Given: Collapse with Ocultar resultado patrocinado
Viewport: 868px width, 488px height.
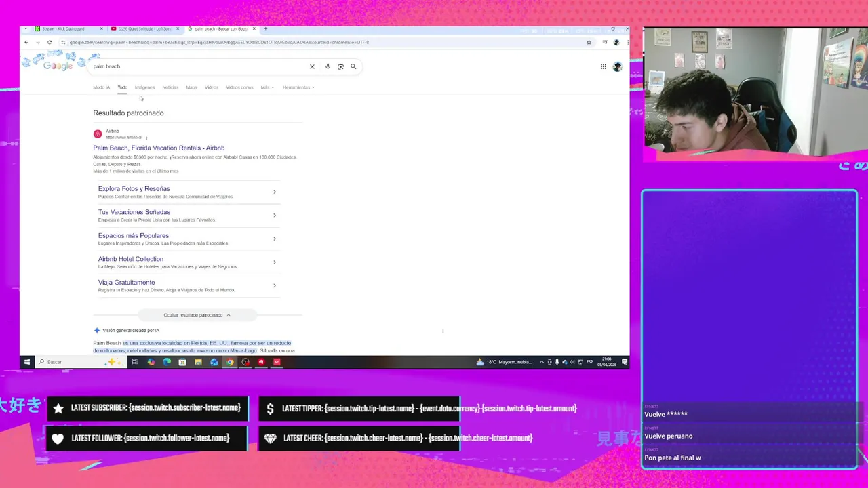Looking at the screenshot, I should pyautogui.click(x=197, y=315).
